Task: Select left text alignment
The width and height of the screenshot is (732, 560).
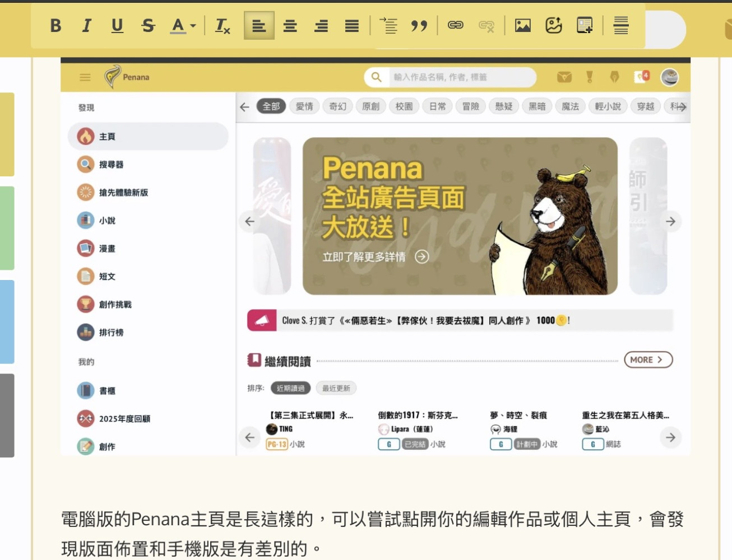Action: [x=259, y=26]
